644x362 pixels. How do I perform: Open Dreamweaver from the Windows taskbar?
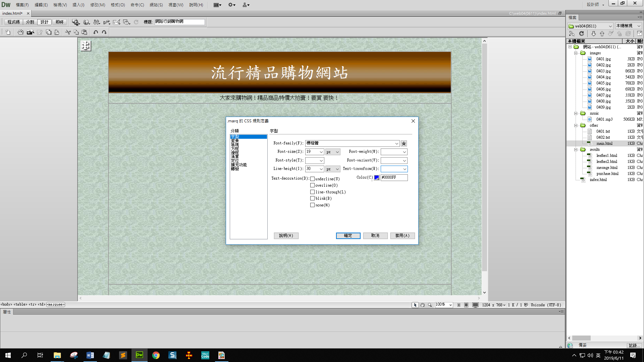[139, 355]
